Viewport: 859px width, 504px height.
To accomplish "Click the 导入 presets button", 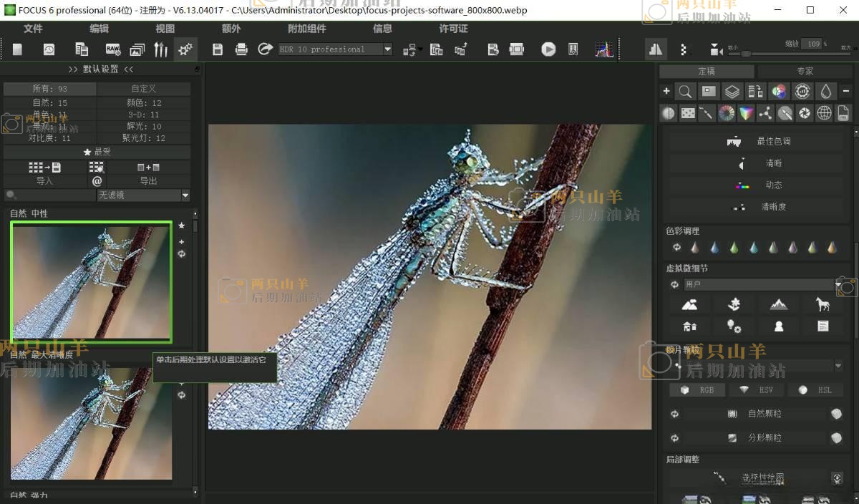I will click(x=44, y=181).
